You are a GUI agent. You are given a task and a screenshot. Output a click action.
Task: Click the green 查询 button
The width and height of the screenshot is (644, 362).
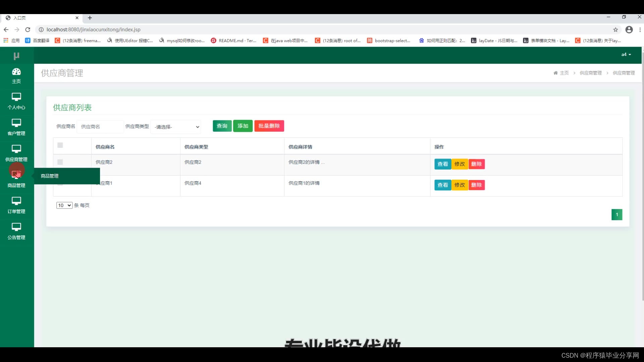[x=222, y=126]
